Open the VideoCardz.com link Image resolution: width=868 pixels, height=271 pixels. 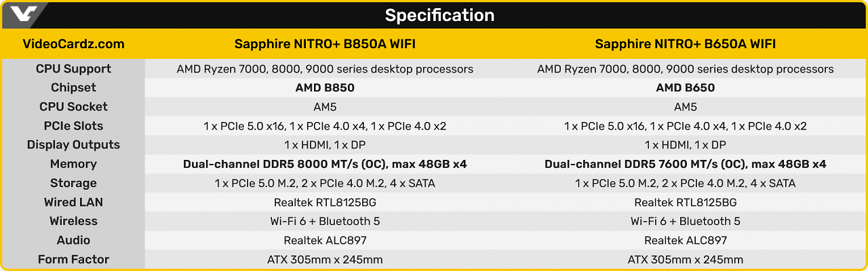(73, 44)
